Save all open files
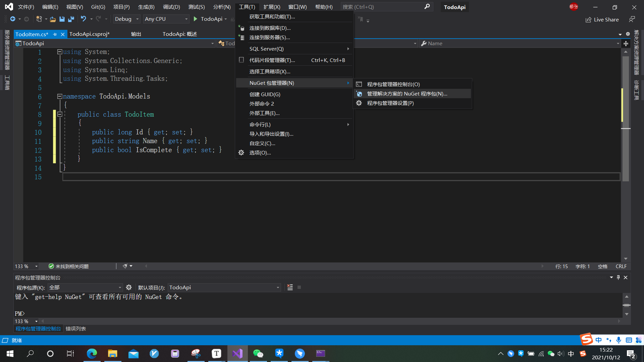The image size is (644, 362). [x=71, y=19]
